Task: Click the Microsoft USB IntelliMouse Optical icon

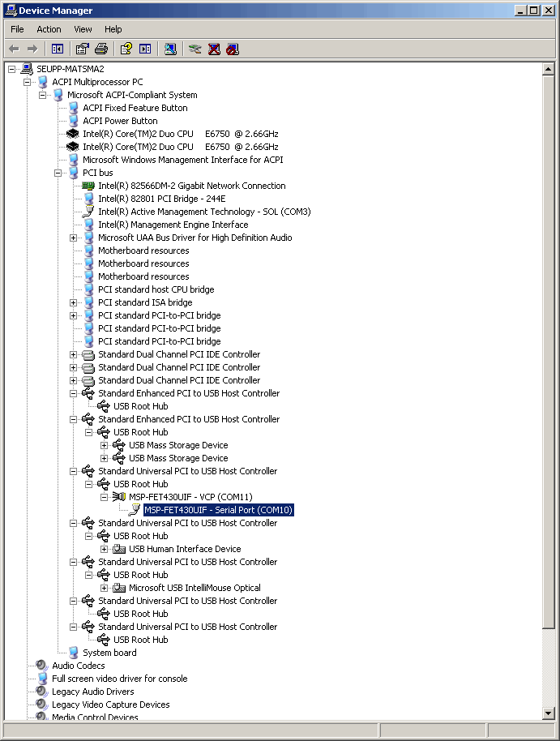Action: click(119, 588)
